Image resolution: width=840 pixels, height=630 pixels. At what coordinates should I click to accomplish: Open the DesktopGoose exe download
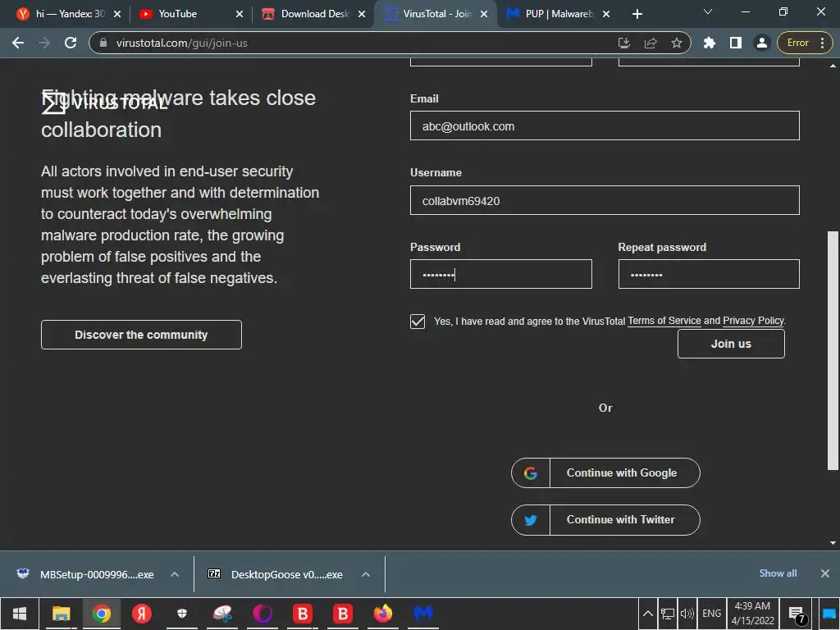[286, 574]
